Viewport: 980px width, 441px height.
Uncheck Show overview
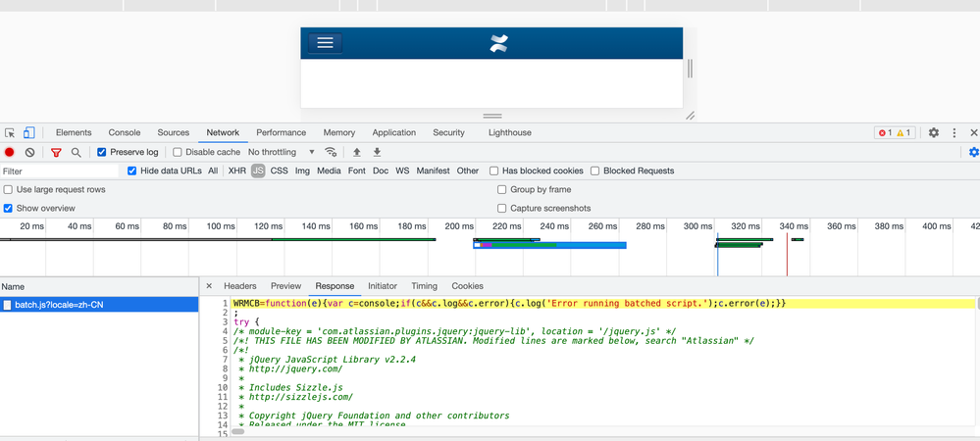point(8,208)
